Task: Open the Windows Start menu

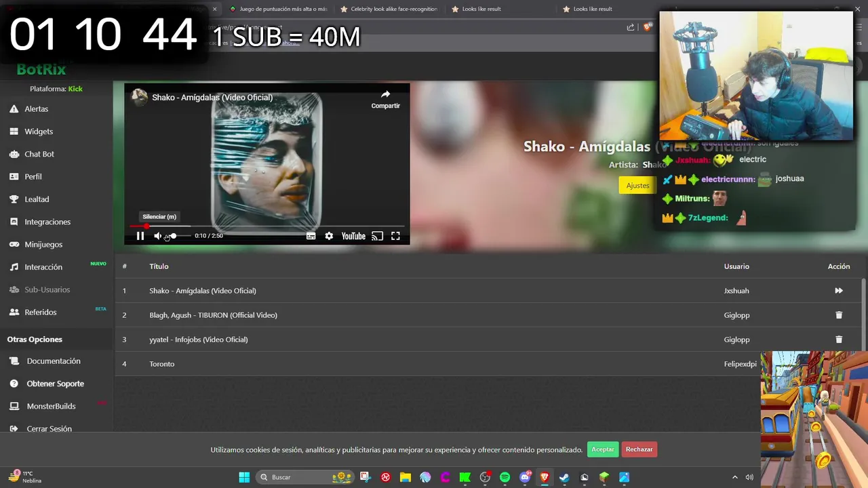Action: (x=244, y=477)
